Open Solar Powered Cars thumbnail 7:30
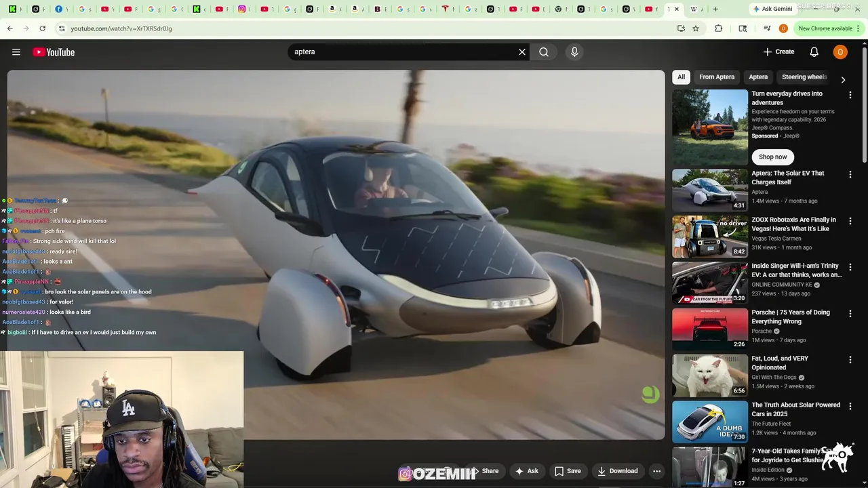868x488 pixels. 710,422
